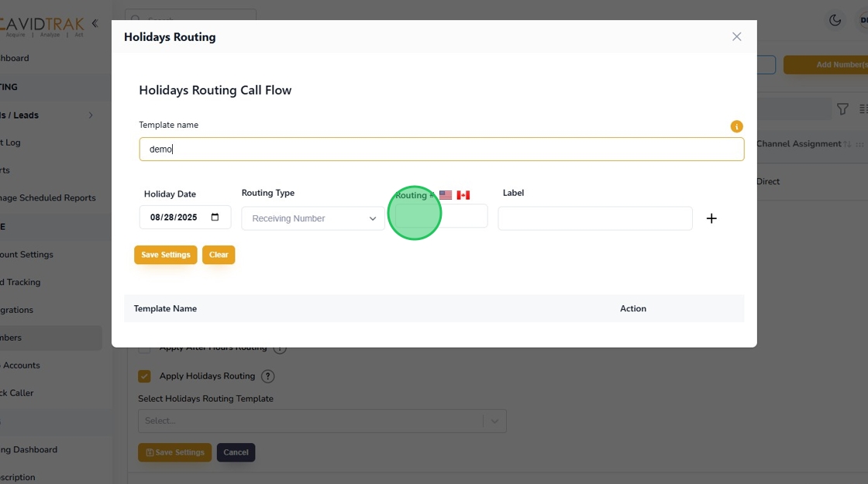Sort by Channel Assignment column arrows
The height and width of the screenshot is (484, 868).
[x=847, y=144]
